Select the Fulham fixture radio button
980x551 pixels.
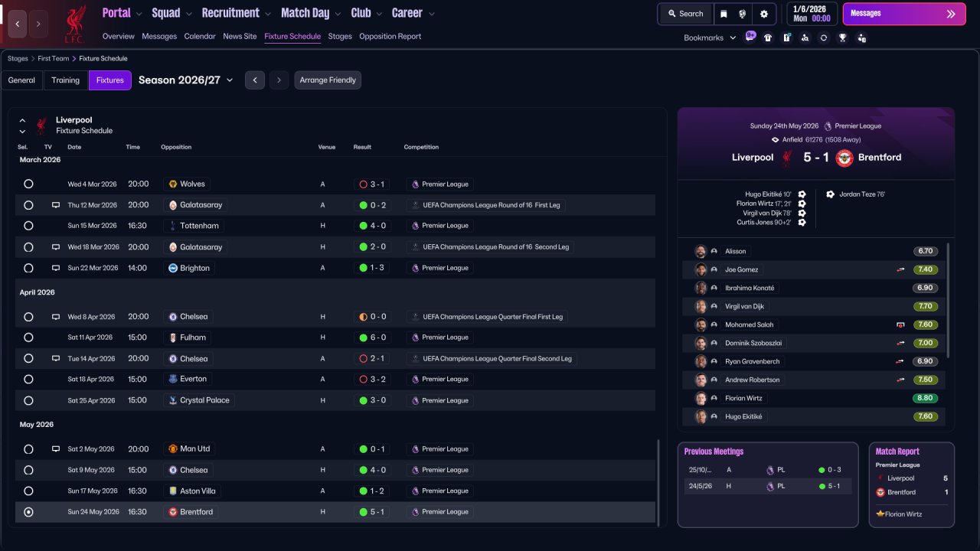(28, 337)
